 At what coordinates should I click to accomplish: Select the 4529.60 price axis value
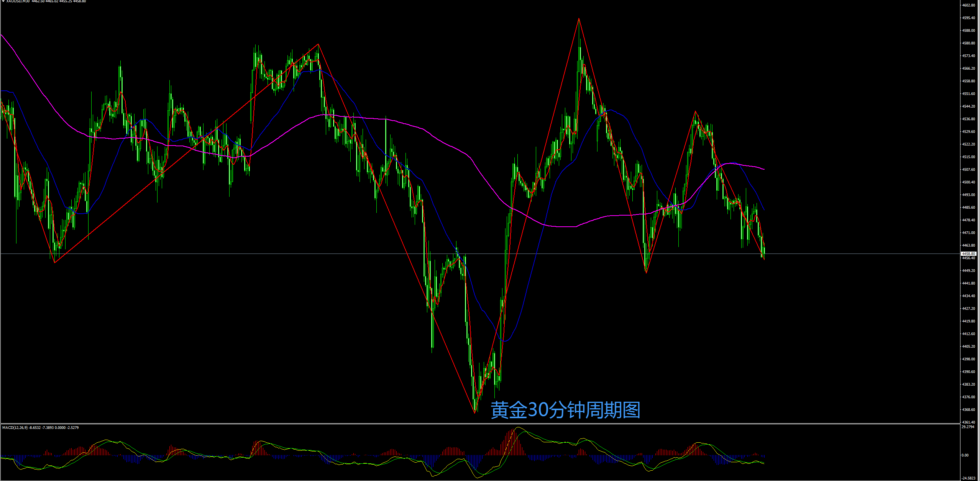coord(969,131)
